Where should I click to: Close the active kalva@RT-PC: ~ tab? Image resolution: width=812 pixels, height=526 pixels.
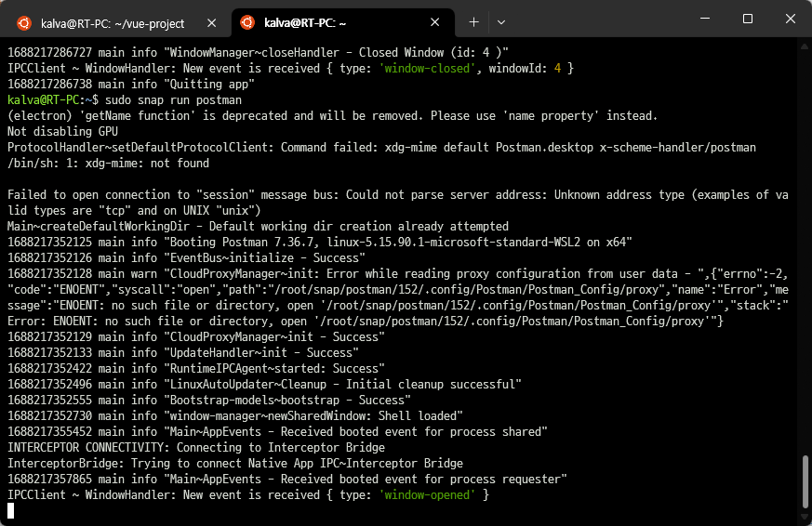(x=435, y=22)
